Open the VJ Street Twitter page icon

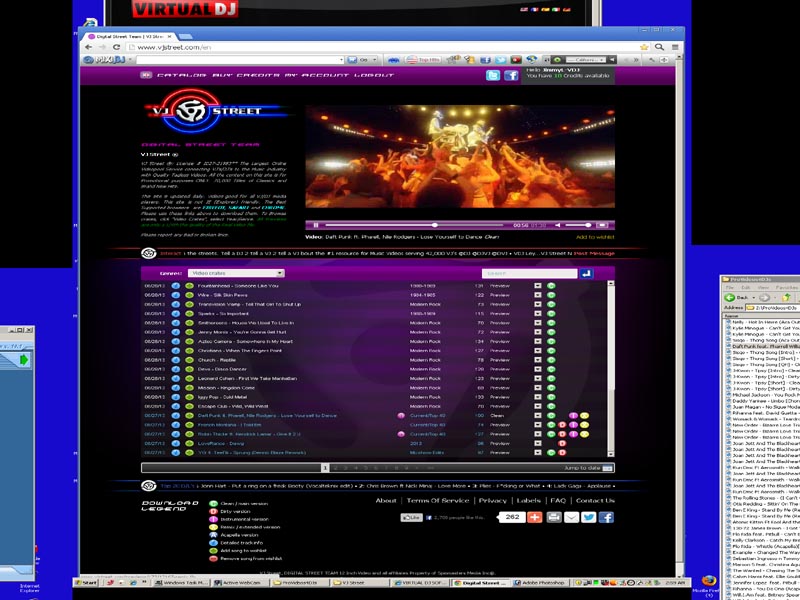(493, 76)
